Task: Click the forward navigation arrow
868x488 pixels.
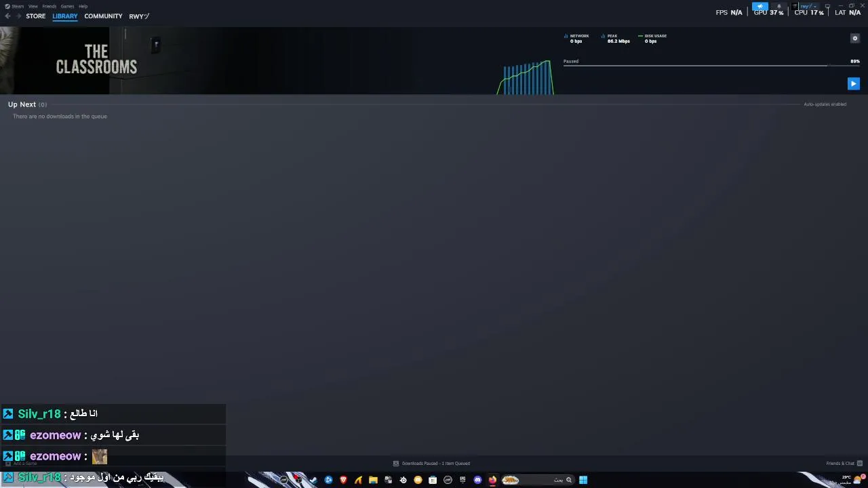Action: [x=18, y=16]
